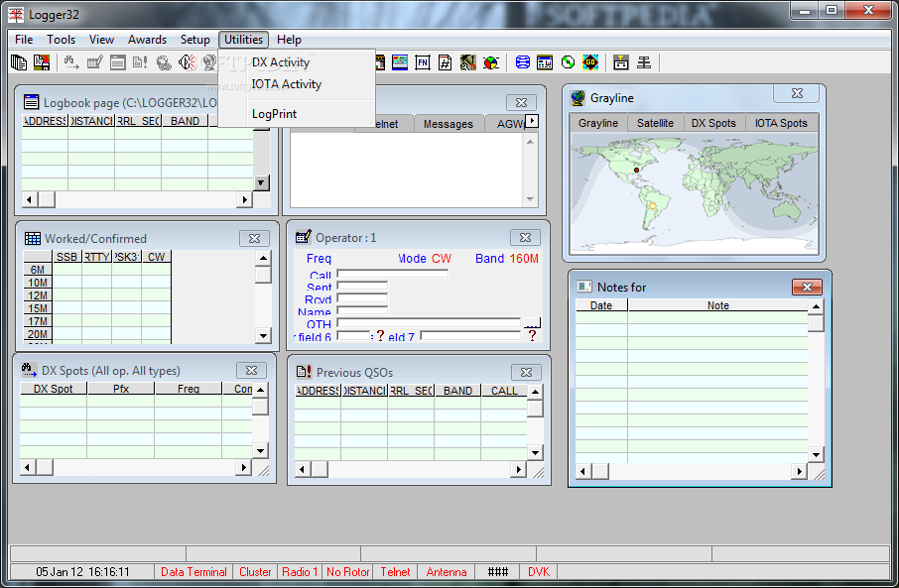Click the Sent input field
Viewport: 899px width, 588px height.
pyautogui.click(x=362, y=286)
